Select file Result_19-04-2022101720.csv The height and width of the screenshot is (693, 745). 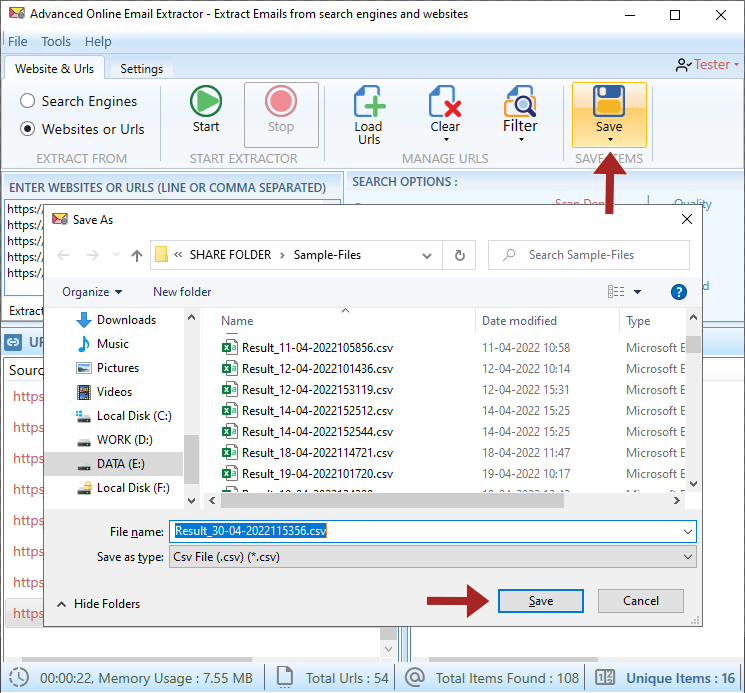click(x=307, y=474)
